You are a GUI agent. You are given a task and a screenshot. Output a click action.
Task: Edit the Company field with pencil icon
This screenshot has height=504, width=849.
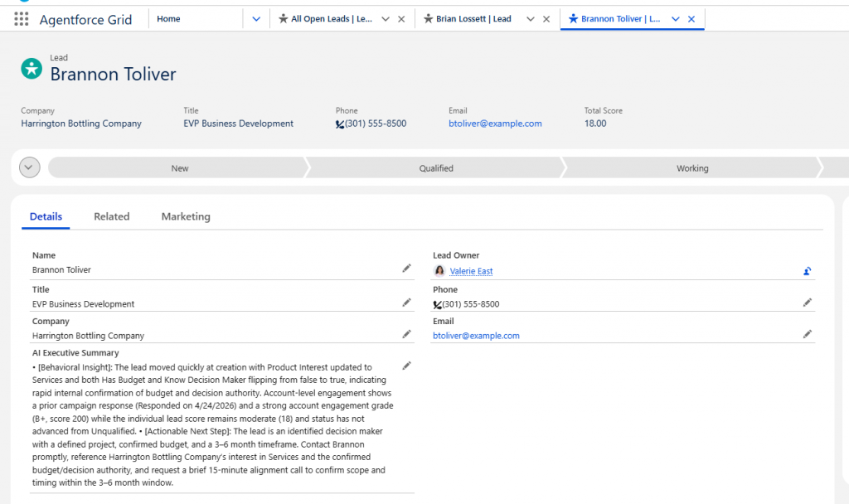pyautogui.click(x=406, y=334)
